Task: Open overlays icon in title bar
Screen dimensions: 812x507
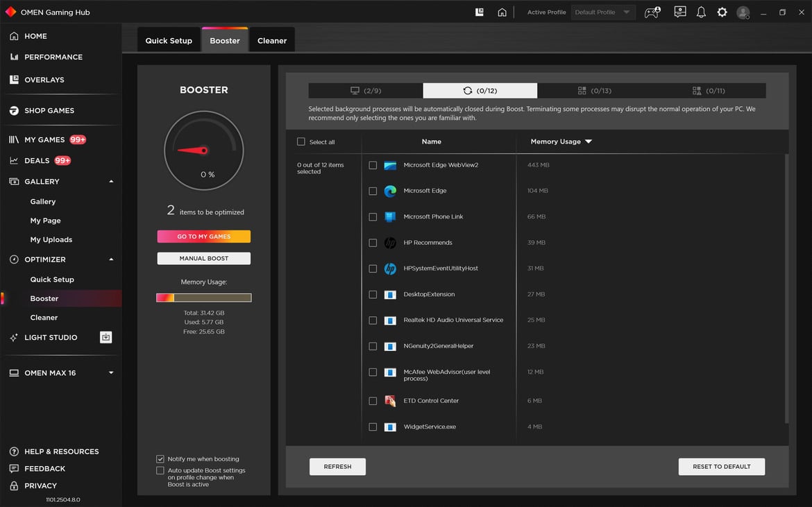Action: point(480,12)
